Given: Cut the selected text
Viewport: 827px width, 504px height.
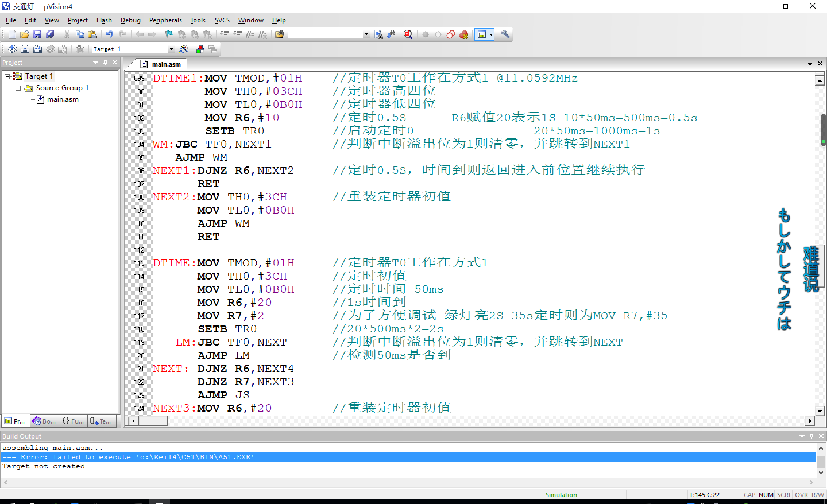Looking at the screenshot, I should coord(67,34).
